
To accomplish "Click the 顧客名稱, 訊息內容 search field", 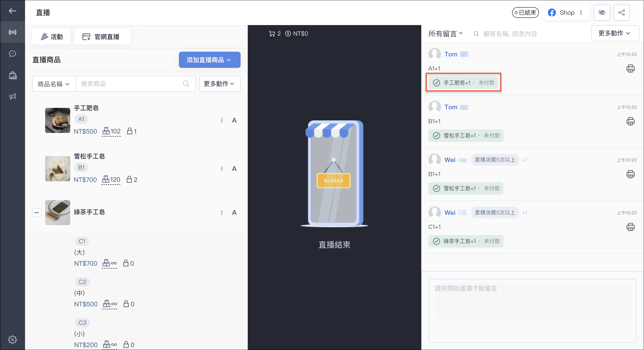I will 510,34.
